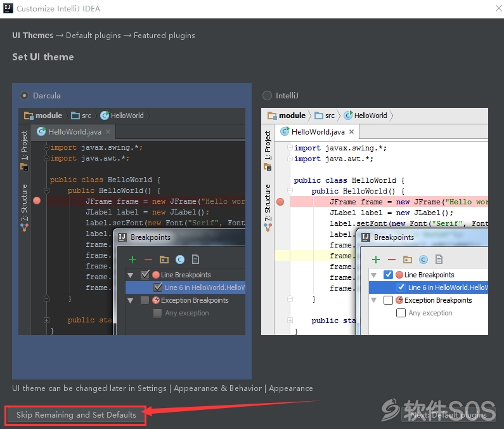Expand folded 'public sta' block in IntelliJ preview
Image resolution: width=504 pixels, height=429 pixels.
tap(290, 320)
